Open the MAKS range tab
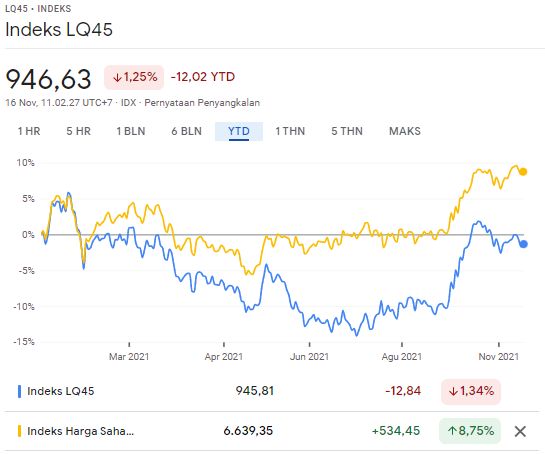 coord(405,131)
